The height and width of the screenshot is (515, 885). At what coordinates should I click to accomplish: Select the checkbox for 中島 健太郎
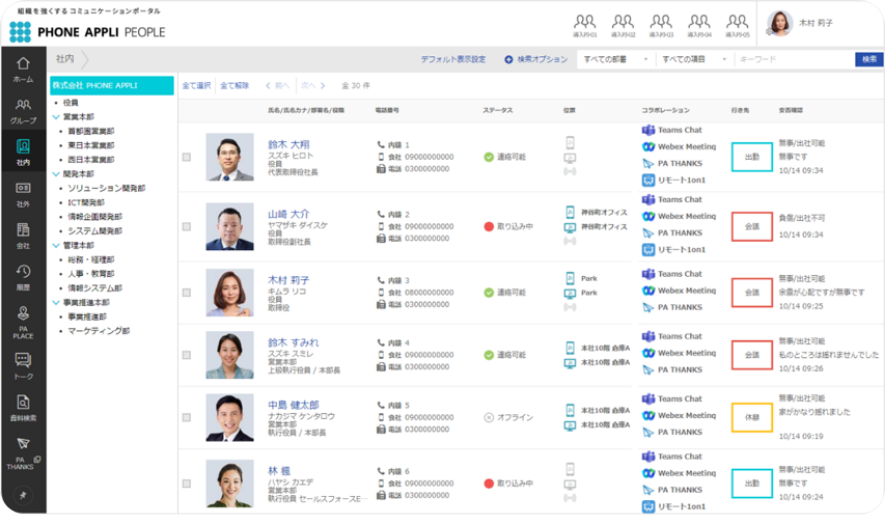tap(187, 418)
